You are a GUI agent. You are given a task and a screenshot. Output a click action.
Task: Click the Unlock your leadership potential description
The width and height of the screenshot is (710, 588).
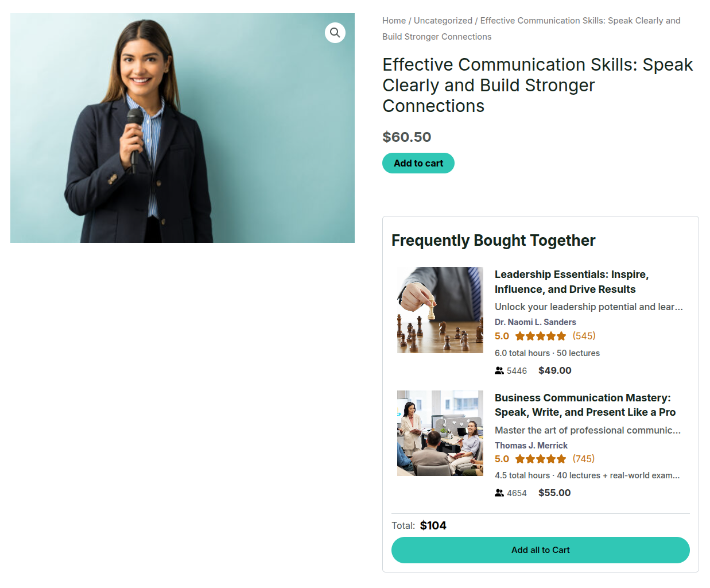point(589,307)
